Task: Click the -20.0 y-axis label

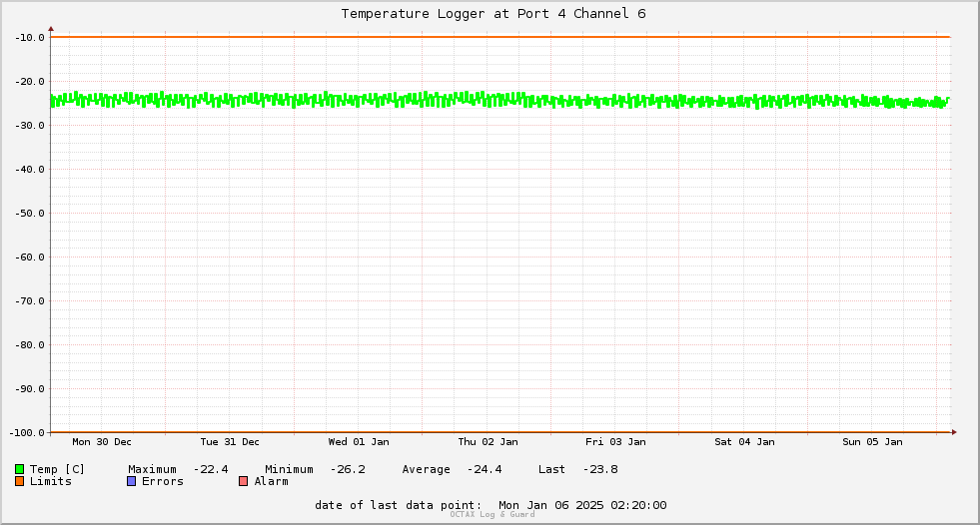Action: coord(30,81)
